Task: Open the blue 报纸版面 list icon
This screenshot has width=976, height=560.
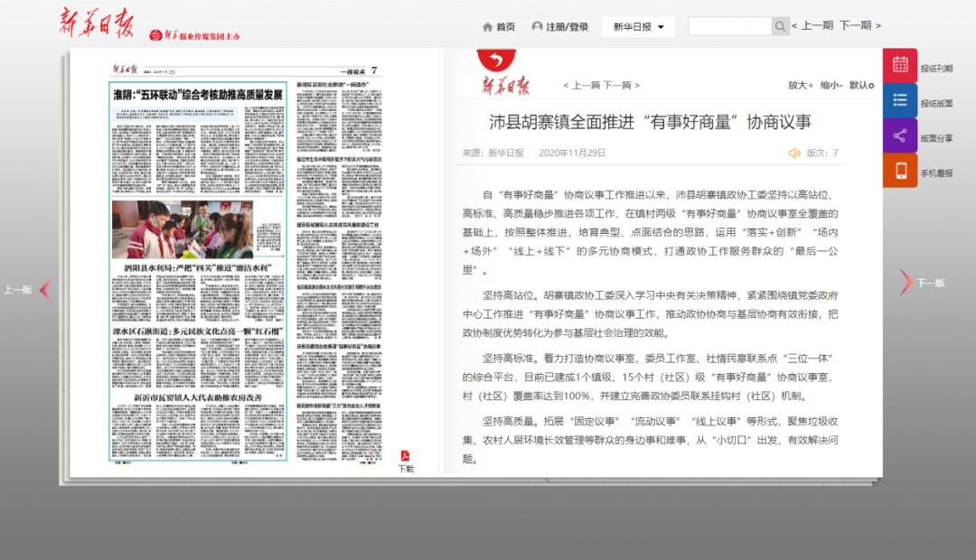Action: click(900, 100)
